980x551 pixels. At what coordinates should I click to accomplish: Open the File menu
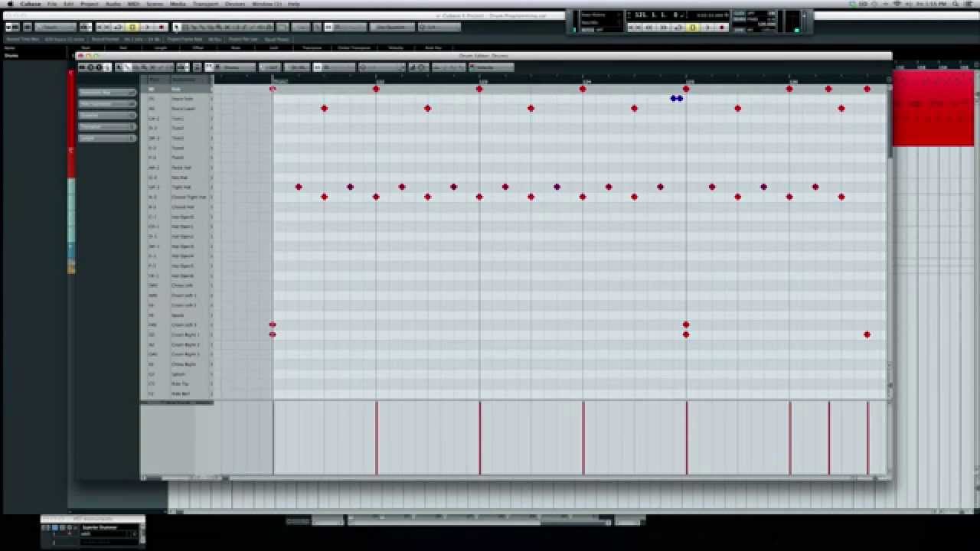(x=52, y=4)
